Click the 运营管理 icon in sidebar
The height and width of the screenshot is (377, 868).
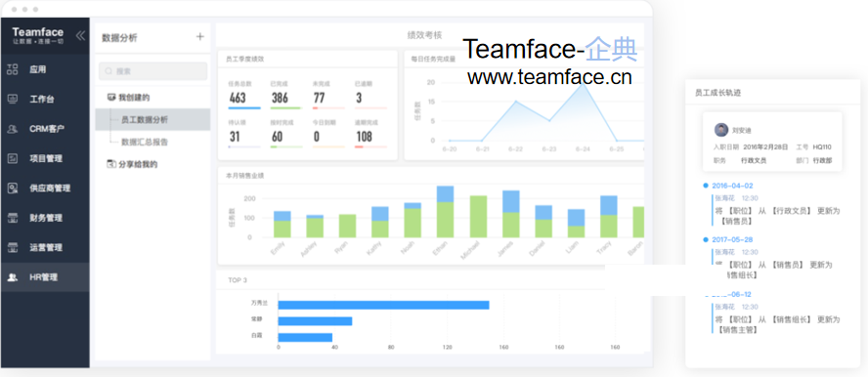pos(12,248)
